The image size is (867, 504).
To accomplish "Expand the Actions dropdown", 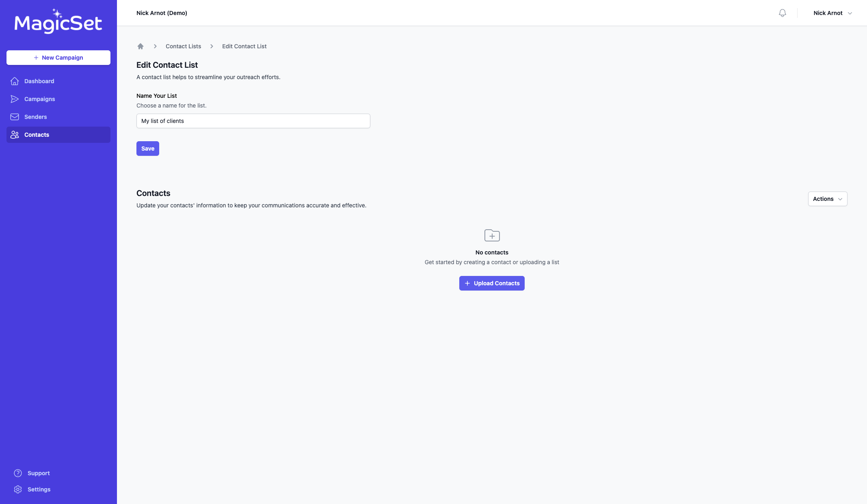I will tap(828, 199).
